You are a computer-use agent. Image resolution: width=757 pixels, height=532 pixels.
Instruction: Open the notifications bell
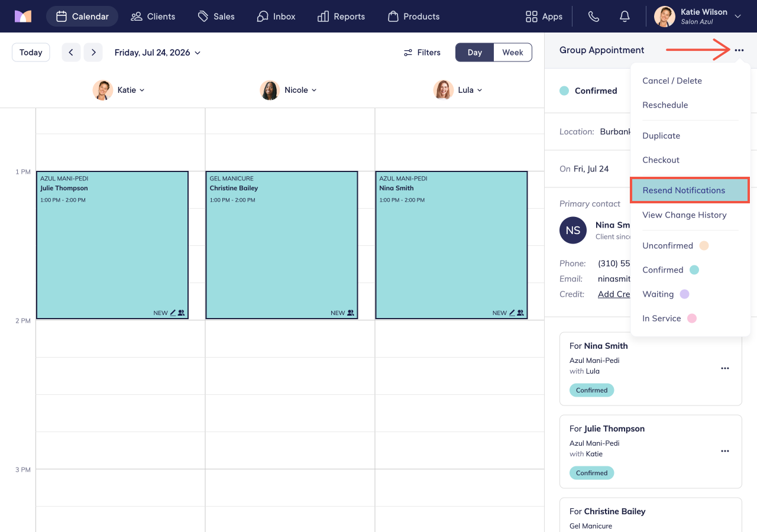(x=625, y=17)
